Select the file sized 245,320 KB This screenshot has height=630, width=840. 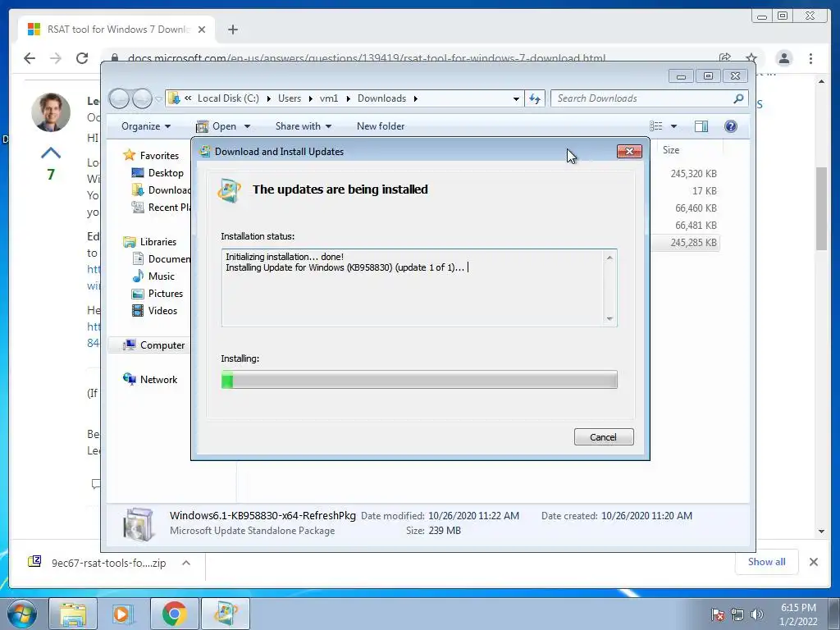tap(693, 174)
